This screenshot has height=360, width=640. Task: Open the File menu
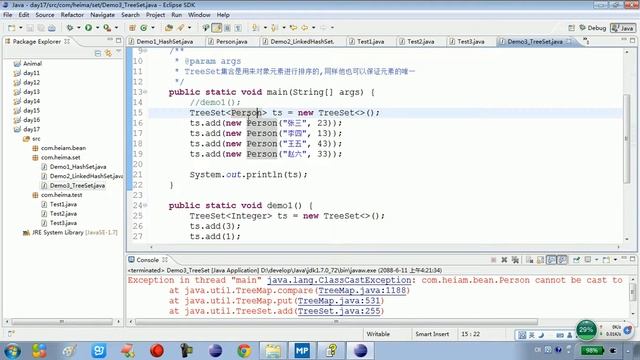(7, 15)
